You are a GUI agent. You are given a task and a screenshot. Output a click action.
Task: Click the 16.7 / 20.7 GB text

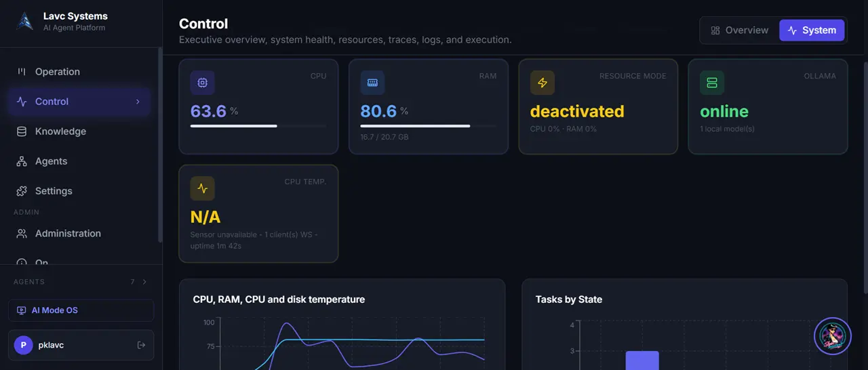click(x=384, y=137)
